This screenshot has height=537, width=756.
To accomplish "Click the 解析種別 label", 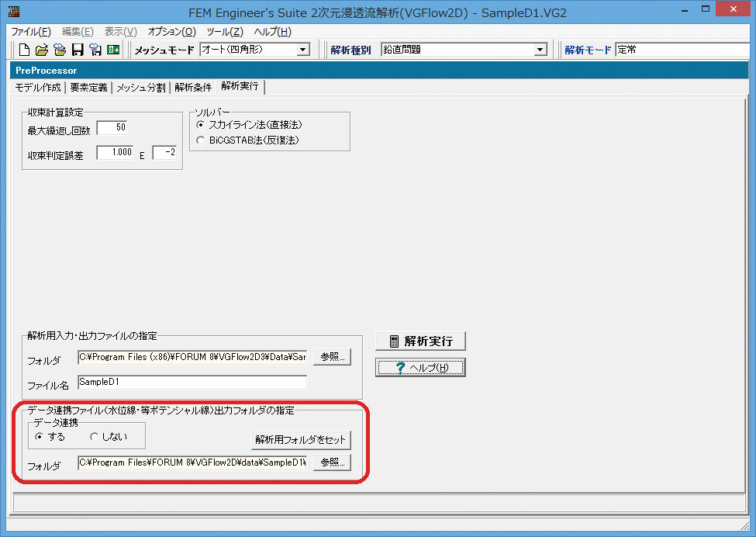I will pos(350,50).
